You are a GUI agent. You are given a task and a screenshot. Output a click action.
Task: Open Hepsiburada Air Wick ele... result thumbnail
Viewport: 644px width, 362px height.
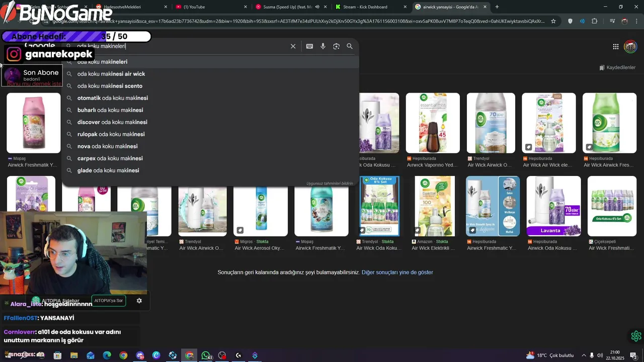[x=548, y=123]
